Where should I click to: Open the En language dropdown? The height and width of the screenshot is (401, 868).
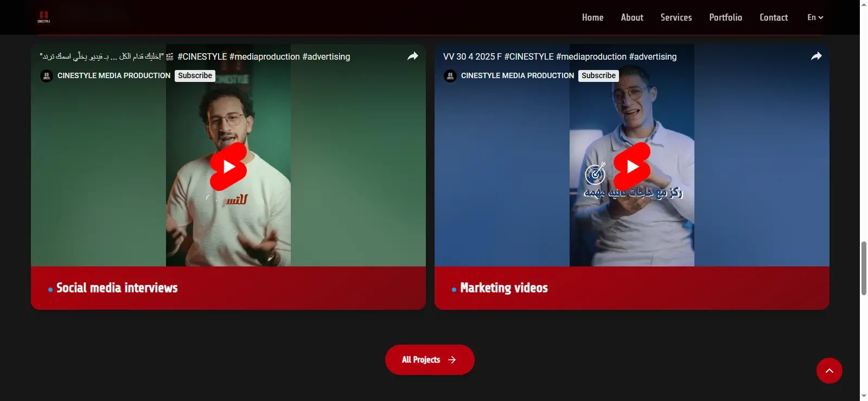pos(815,17)
